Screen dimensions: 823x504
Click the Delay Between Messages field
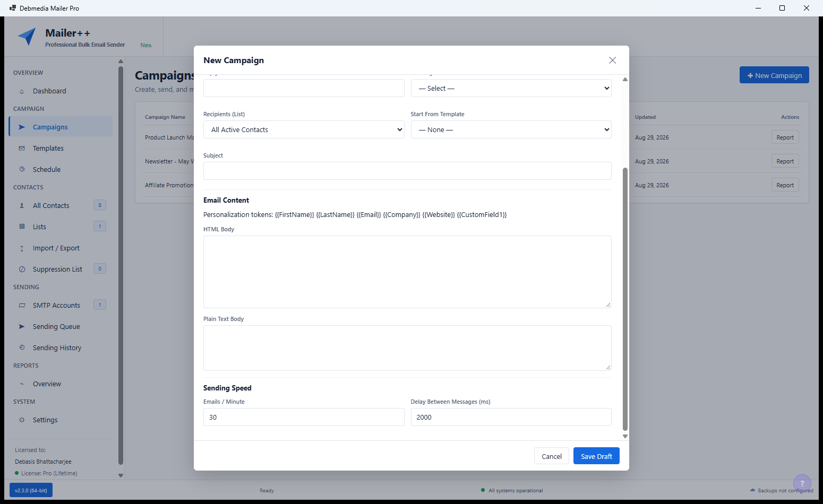coord(511,417)
